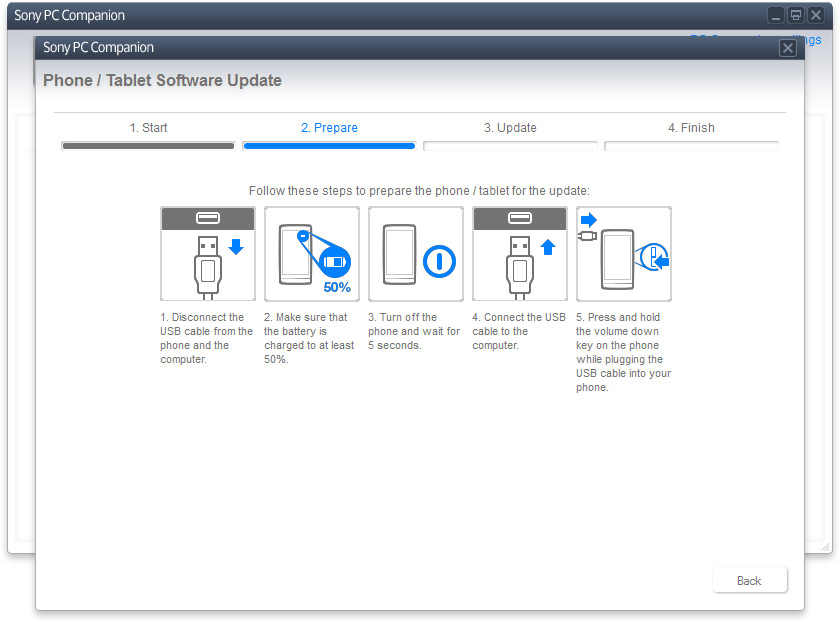Viewport: 840px width, 622px height.
Task: Click the 'Disconnect the USB cable' instruction text
Action: 206,338
